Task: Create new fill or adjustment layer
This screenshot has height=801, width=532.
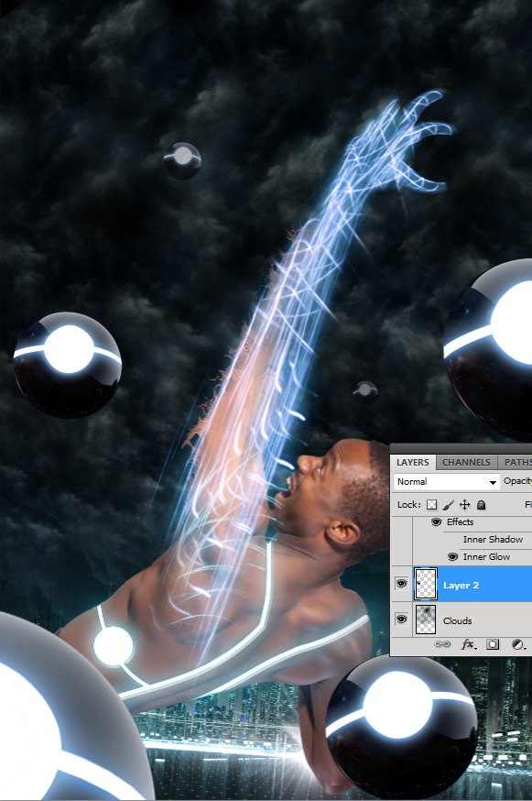Action: [517, 644]
